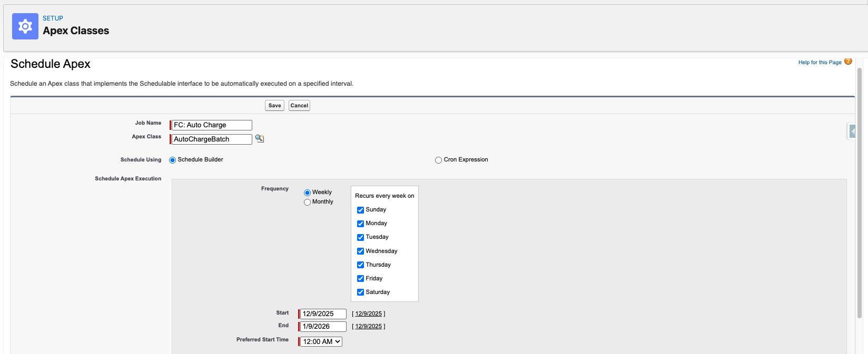Uncheck the Sunday checkbox

361,210
